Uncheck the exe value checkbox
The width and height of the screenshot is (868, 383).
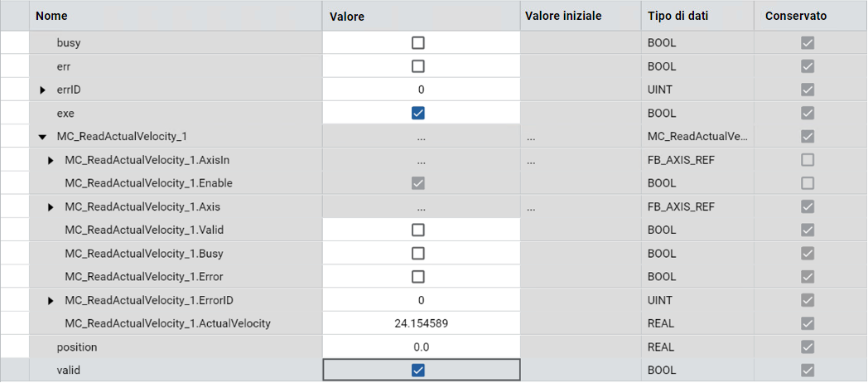(418, 113)
